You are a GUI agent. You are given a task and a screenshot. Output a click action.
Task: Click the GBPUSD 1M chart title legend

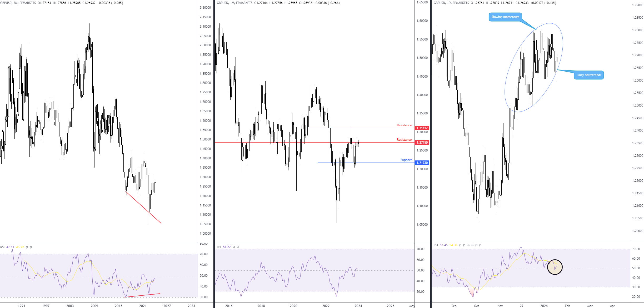[x=234, y=3]
